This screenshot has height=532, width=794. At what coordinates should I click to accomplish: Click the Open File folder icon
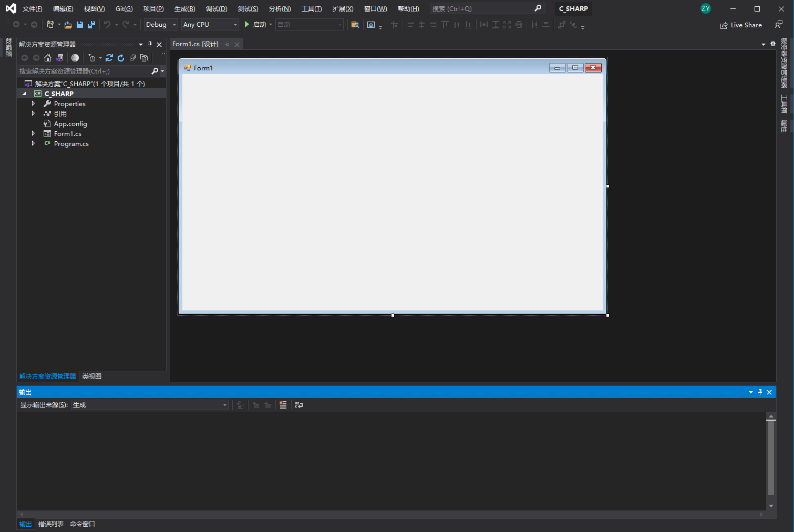(x=68, y=25)
